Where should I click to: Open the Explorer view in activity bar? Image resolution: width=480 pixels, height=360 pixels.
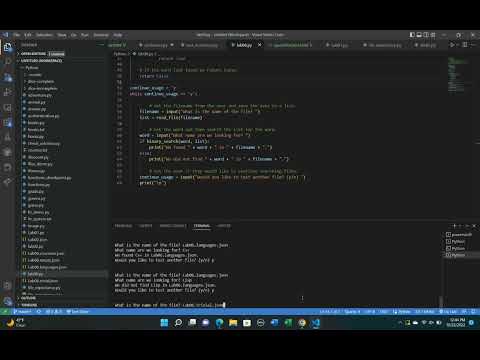(x=8, y=47)
